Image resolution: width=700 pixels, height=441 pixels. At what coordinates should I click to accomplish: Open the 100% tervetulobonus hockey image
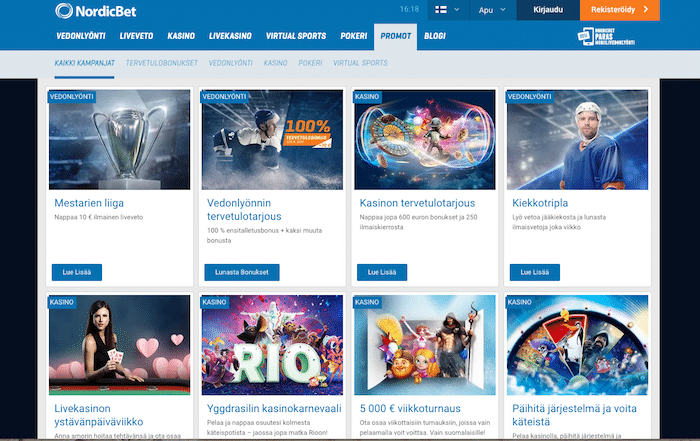point(272,140)
